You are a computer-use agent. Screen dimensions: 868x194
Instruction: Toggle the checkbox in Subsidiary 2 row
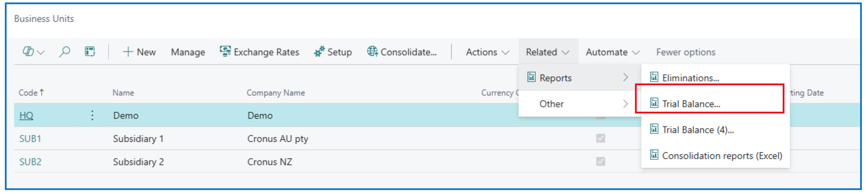600,161
